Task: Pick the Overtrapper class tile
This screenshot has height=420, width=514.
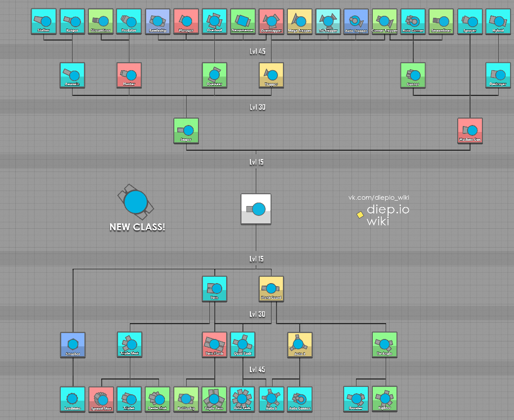Action: pyautogui.click(x=271, y=21)
